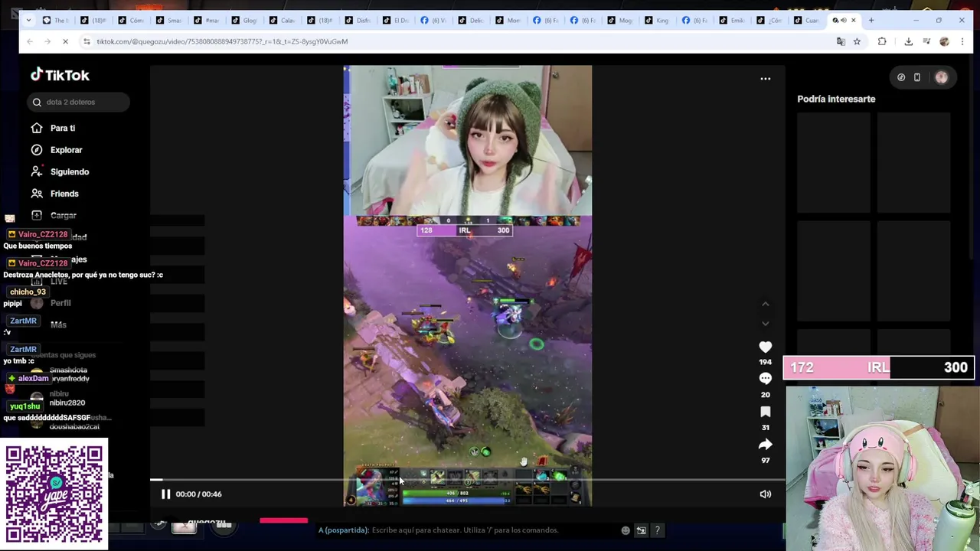980x551 pixels.
Task: Click chat username yuq1shu
Action: (24, 406)
